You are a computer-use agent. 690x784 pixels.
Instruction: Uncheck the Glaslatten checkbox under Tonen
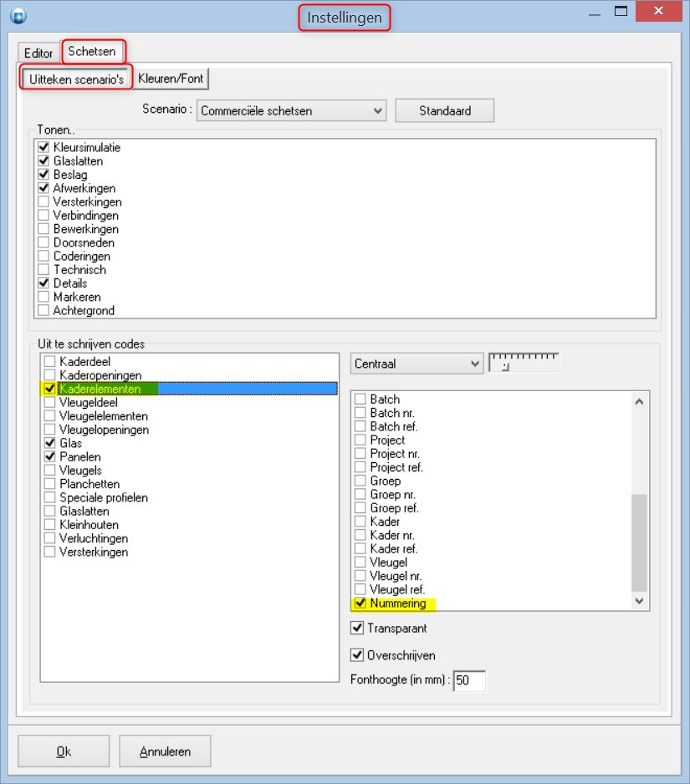pos(44,160)
